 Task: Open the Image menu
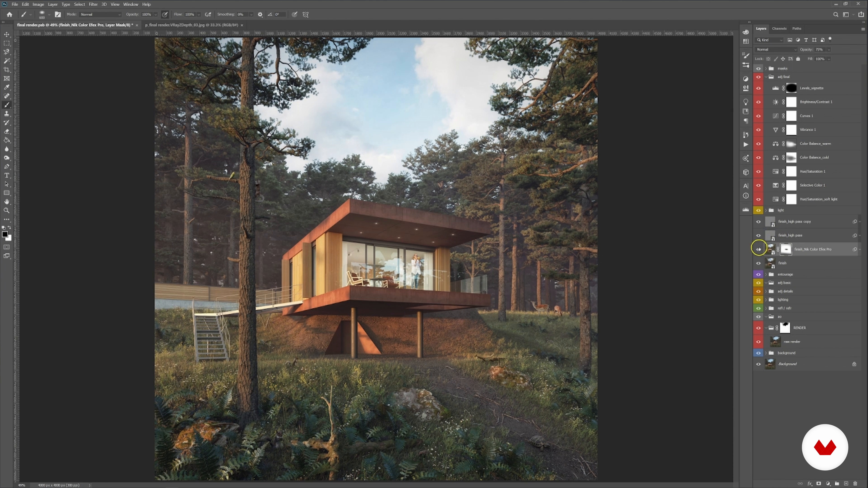38,4
